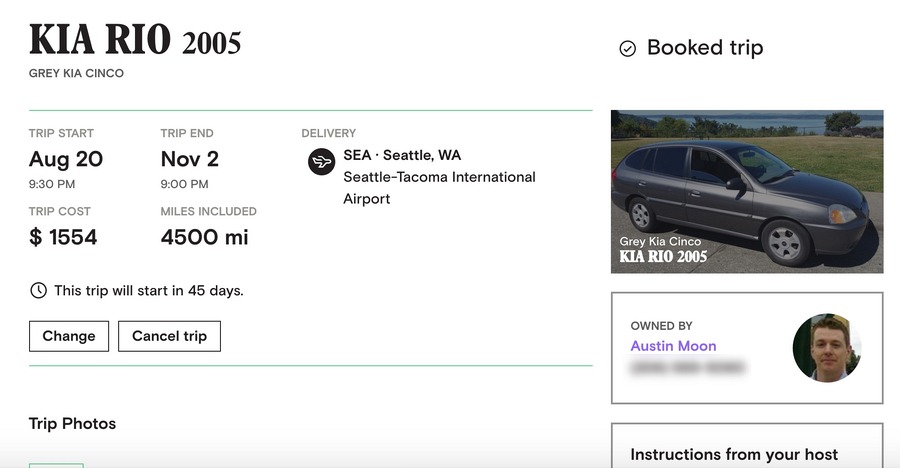Click the Seattle-Tacoma International Airport delivery text
Screen dimensions: 900x468
(x=439, y=188)
